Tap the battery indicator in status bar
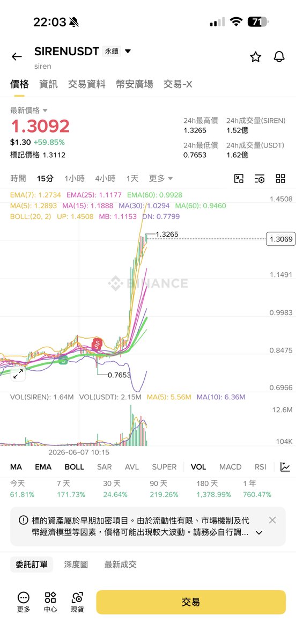This screenshot has width=296, height=644. tap(257, 22)
